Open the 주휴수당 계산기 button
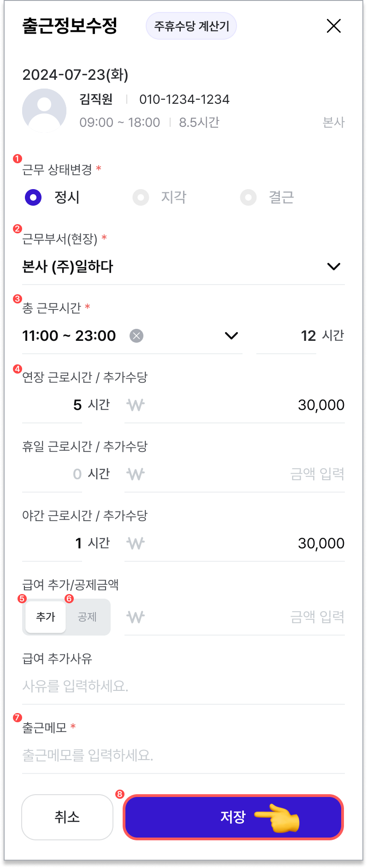Image resolution: width=367 pixels, height=868 pixels. click(x=191, y=26)
